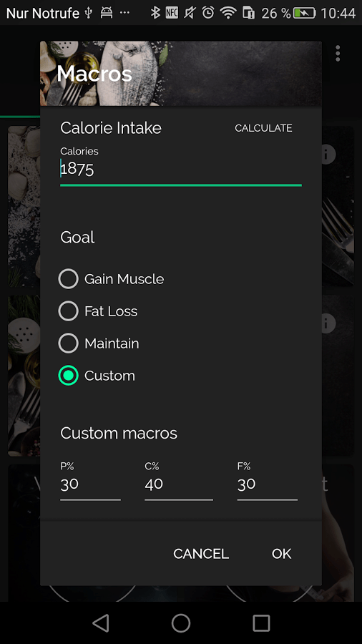Viewport: 362px width, 644px height.
Task: Tap the Android back navigation button
Action: (x=101, y=623)
